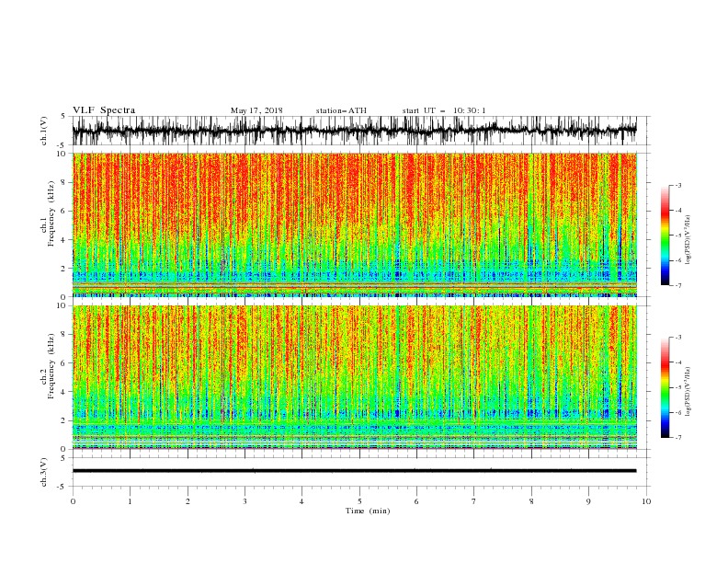The width and height of the screenshot is (728, 563).
Task: Click the "-7" tick on ch.1 colorbar
Action: [x=678, y=285]
